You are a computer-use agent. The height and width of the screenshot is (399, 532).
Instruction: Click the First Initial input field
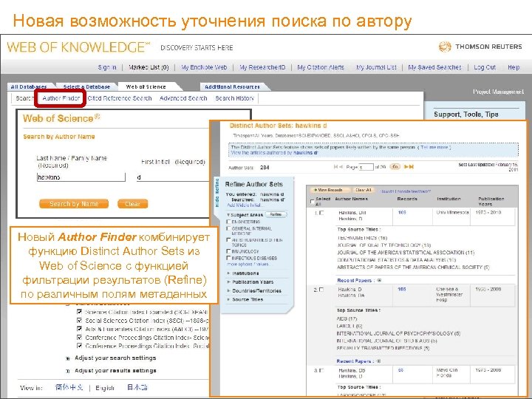point(173,177)
